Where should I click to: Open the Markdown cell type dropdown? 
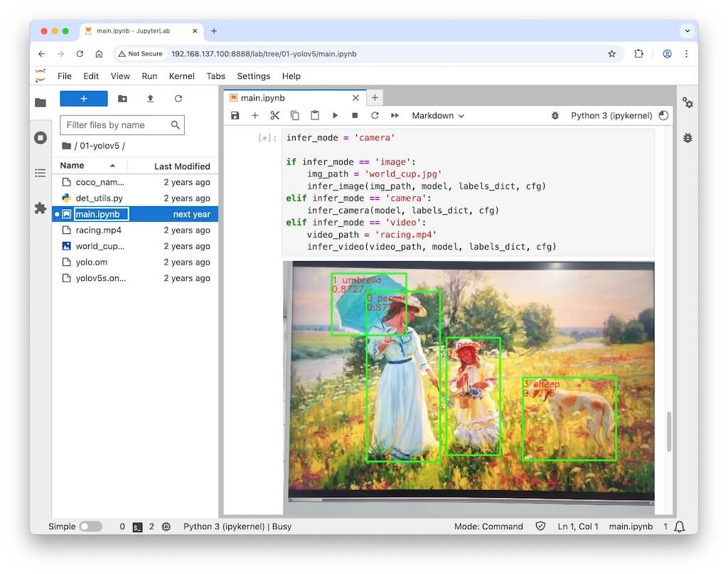pyautogui.click(x=438, y=116)
